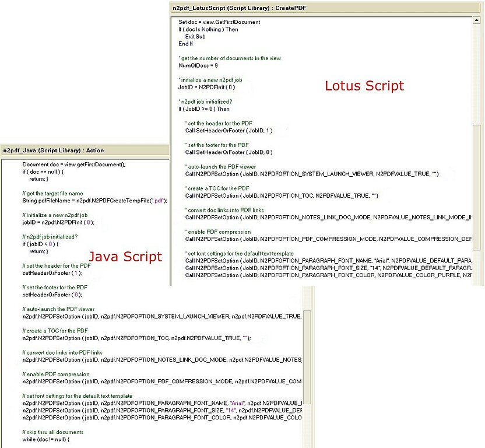Click the "Exit Sub" line
This screenshot has width=485, height=448.
tap(195, 37)
